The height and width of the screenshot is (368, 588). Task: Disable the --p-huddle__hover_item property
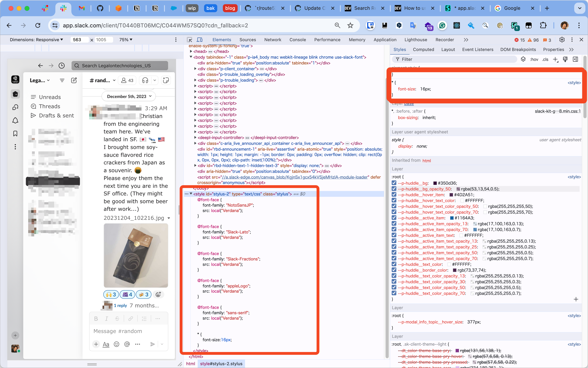pos(394,194)
